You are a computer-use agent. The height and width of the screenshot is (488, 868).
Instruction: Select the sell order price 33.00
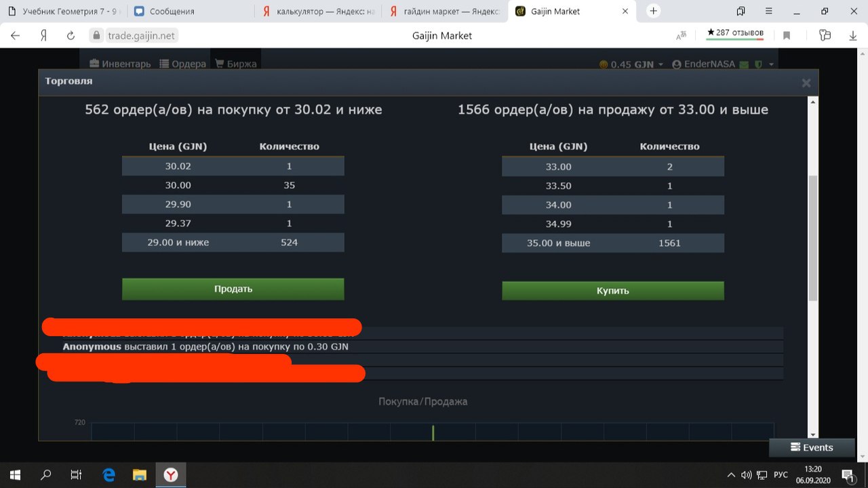(558, 167)
